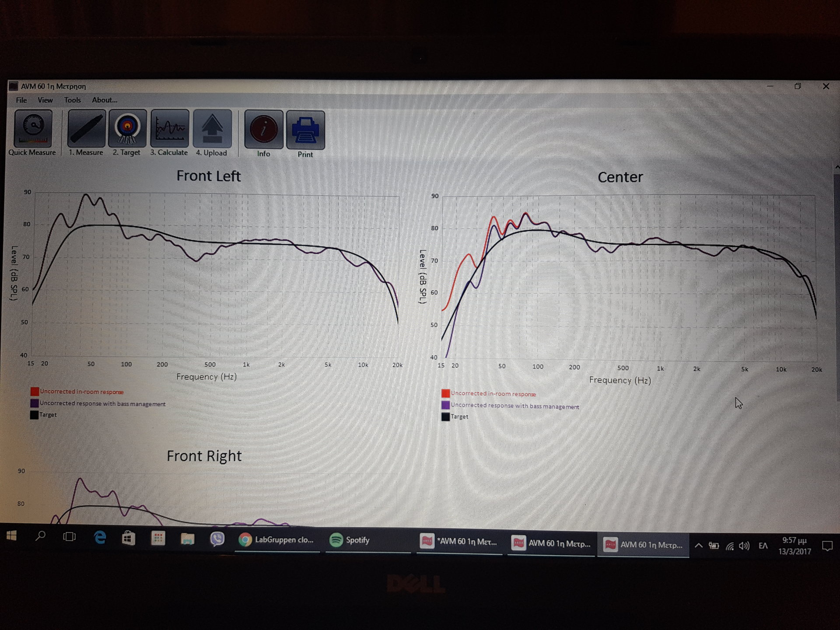
Task: Open the input language indicator in tray
Action: pos(763,546)
